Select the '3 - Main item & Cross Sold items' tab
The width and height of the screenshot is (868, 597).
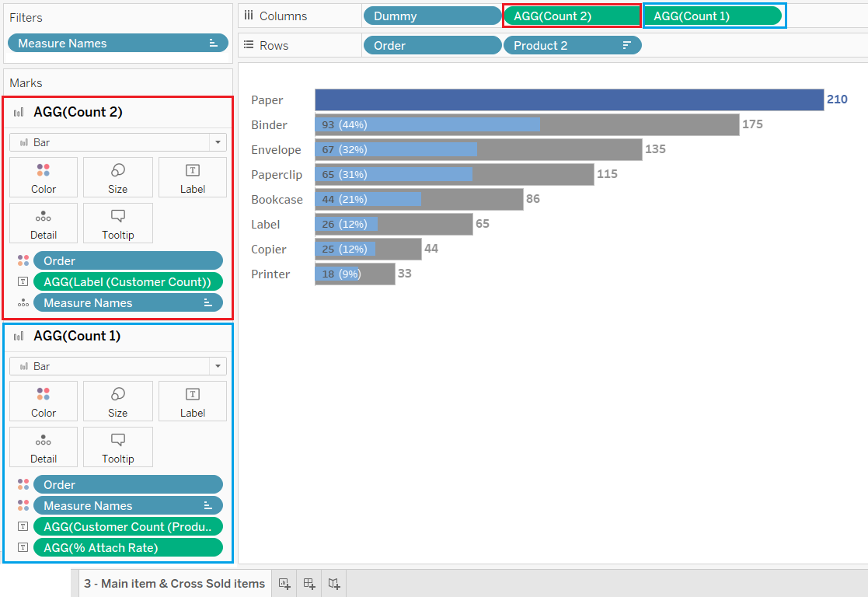click(174, 584)
